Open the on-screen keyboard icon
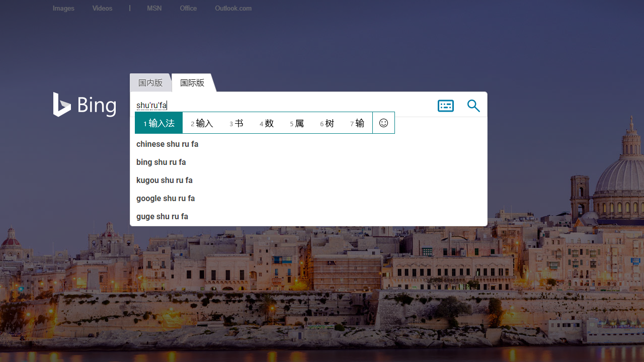This screenshot has width=644, height=362. coord(445,106)
